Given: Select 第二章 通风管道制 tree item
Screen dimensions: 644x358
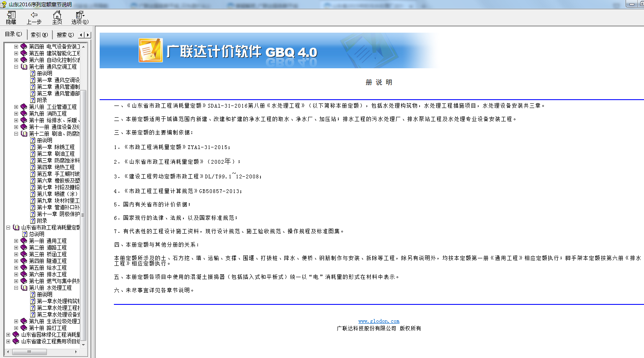Looking at the screenshot, I should (x=58, y=87).
